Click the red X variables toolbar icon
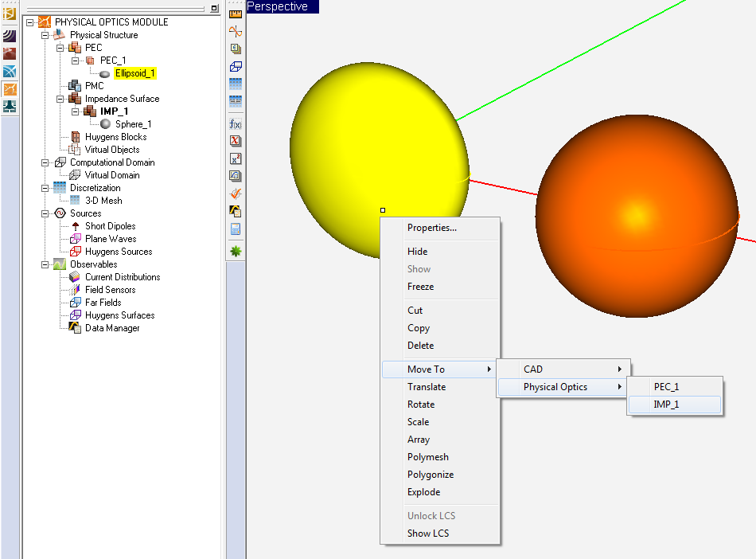This screenshot has height=559, width=756. pyautogui.click(x=236, y=141)
